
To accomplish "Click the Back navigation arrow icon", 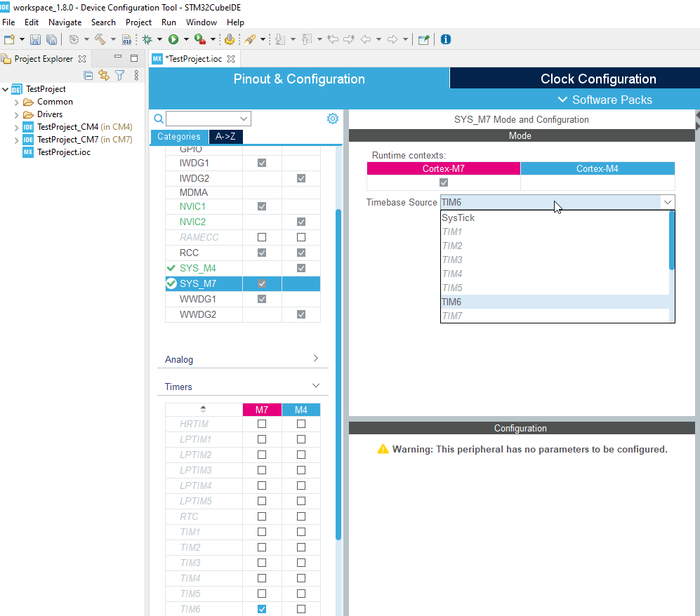I will (x=366, y=40).
